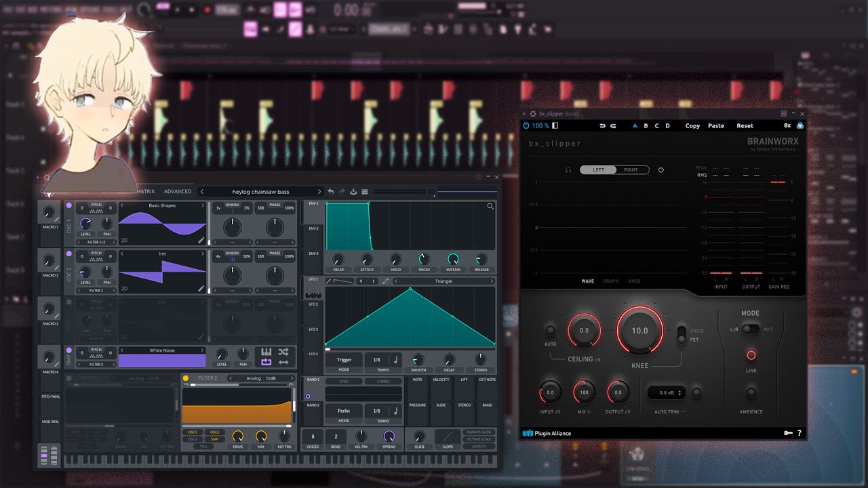This screenshot has height=488, width=868.
Task: Toggle the sample loop icon in SMP
Action: pos(266,363)
